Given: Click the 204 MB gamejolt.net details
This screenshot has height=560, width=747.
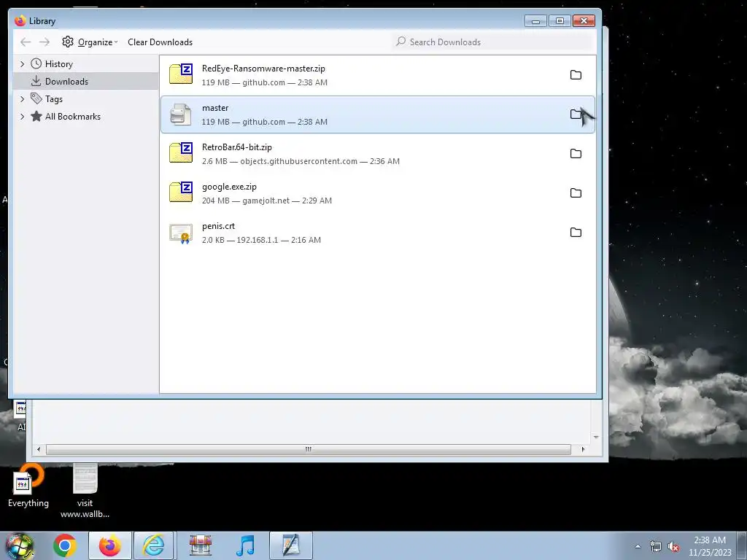Looking at the screenshot, I should pos(267,201).
